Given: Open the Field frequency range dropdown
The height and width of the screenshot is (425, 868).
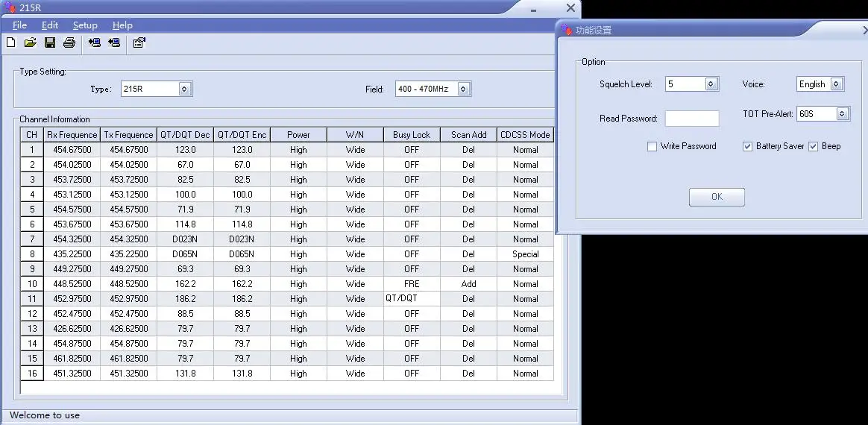Looking at the screenshot, I should 463,89.
